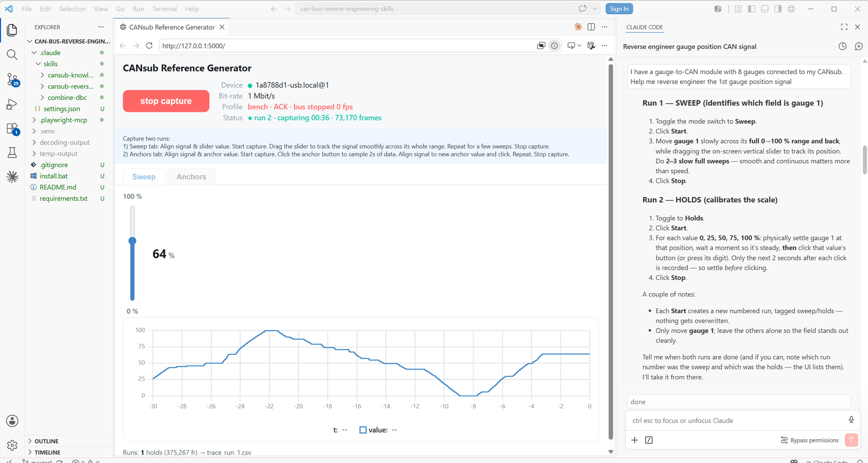Open the browser devtools wrench icon

pyautogui.click(x=591, y=46)
